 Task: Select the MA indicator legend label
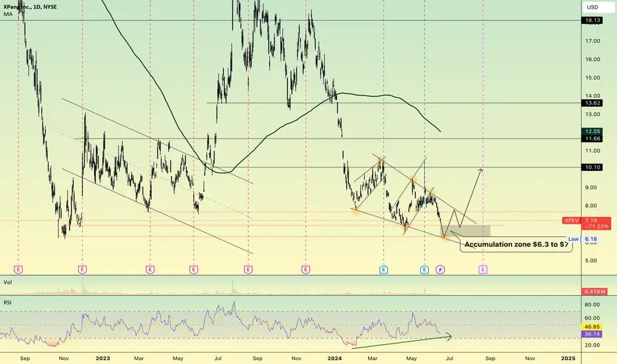[x=8, y=14]
